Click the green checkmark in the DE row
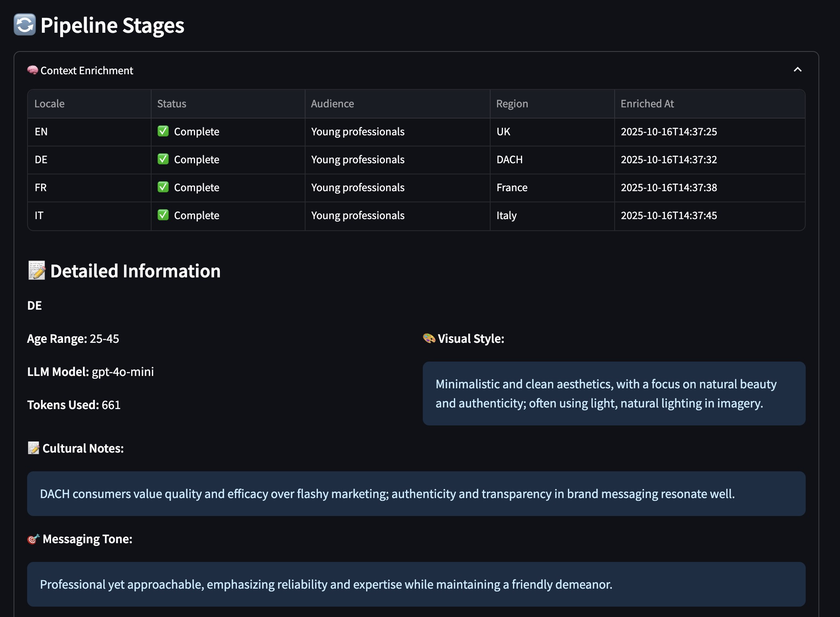 163,159
